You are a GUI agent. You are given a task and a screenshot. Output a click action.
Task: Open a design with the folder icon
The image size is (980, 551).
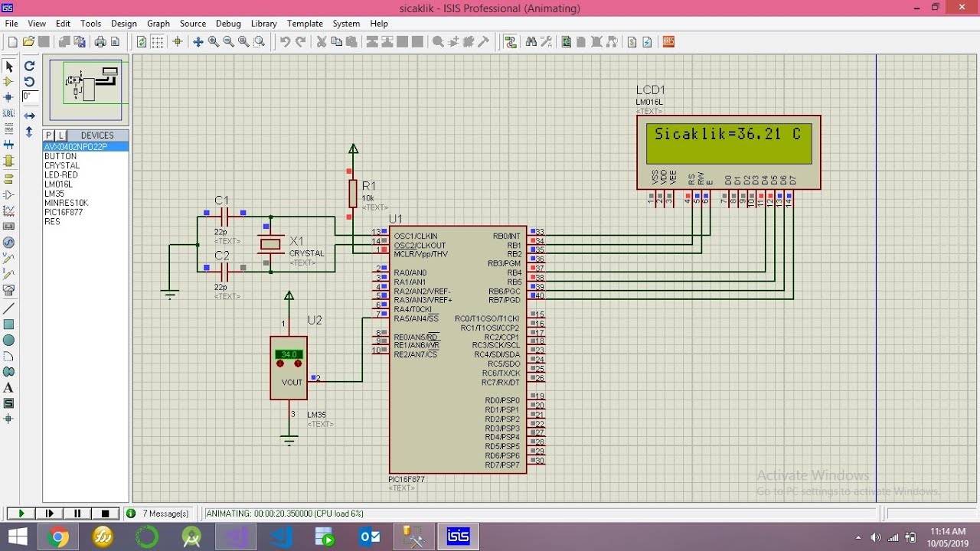pos(28,42)
